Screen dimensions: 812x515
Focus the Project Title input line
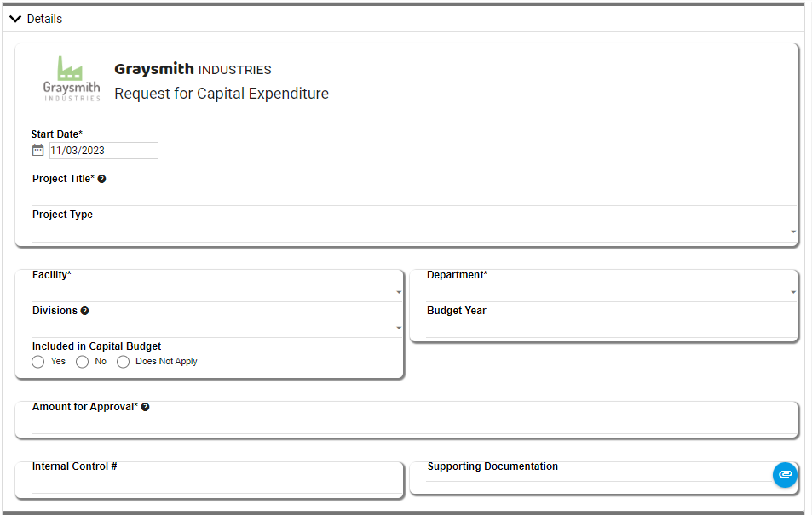pyautogui.click(x=414, y=196)
